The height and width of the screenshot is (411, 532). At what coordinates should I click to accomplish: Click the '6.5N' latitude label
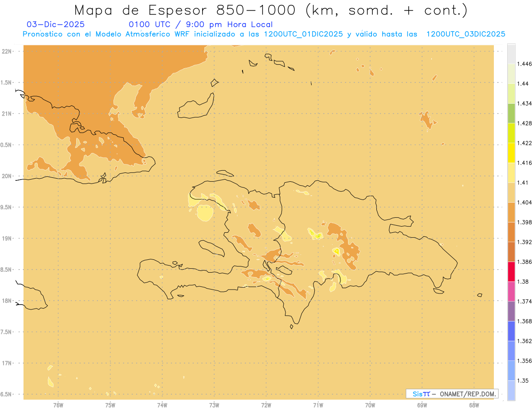(6, 395)
